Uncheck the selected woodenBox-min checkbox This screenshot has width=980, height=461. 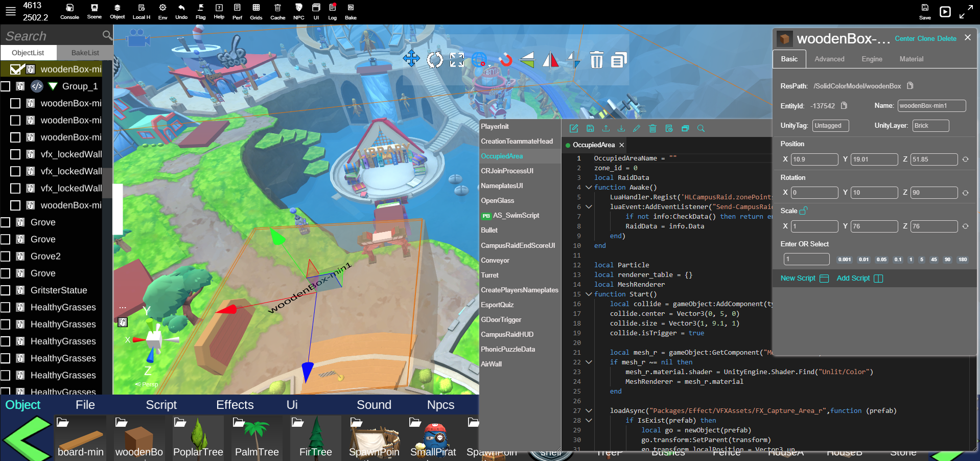click(16, 69)
